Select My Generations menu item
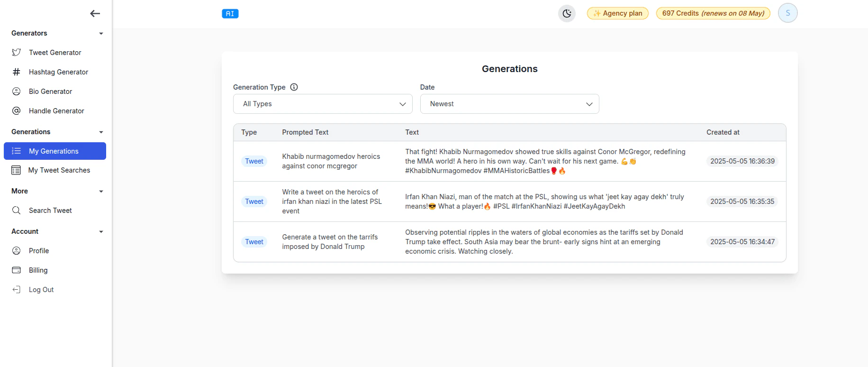This screenshot has width=868, height=367. pos(55,151)
